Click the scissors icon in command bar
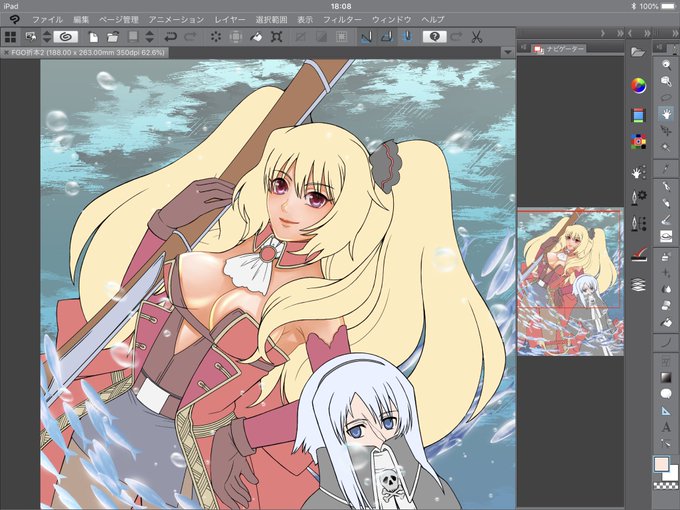 click(477, 37)
